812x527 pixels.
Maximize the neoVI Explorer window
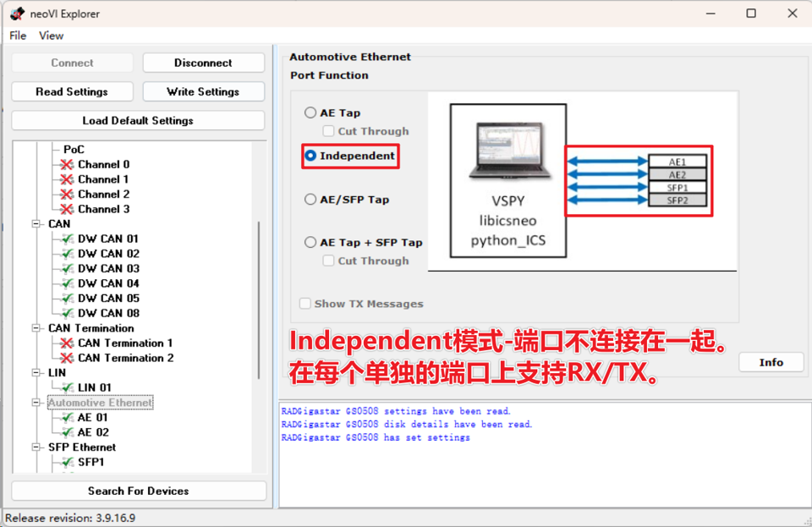point(751,14)
